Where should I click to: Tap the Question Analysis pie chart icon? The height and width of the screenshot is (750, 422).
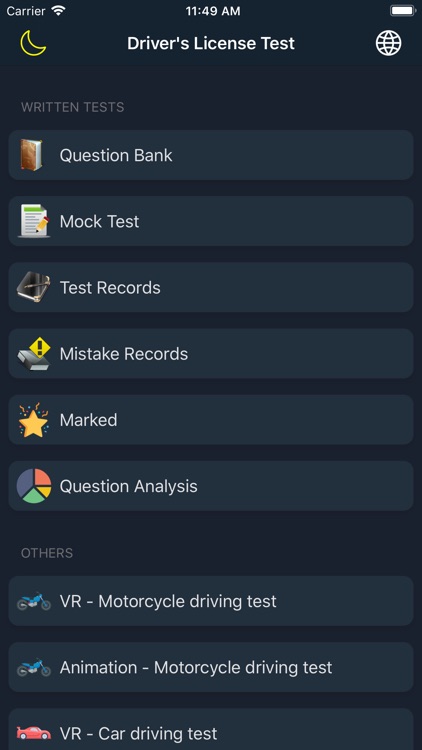33,485
